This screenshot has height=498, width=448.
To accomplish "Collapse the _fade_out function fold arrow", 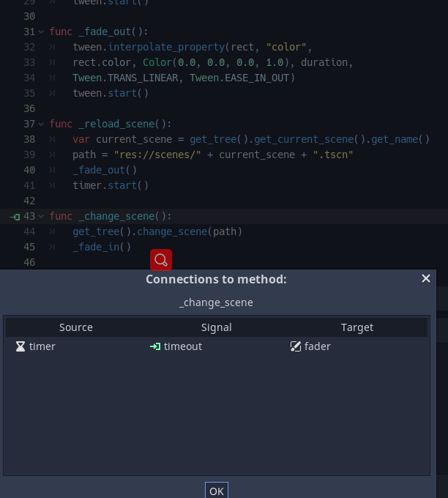I will [x=41, y=32].
